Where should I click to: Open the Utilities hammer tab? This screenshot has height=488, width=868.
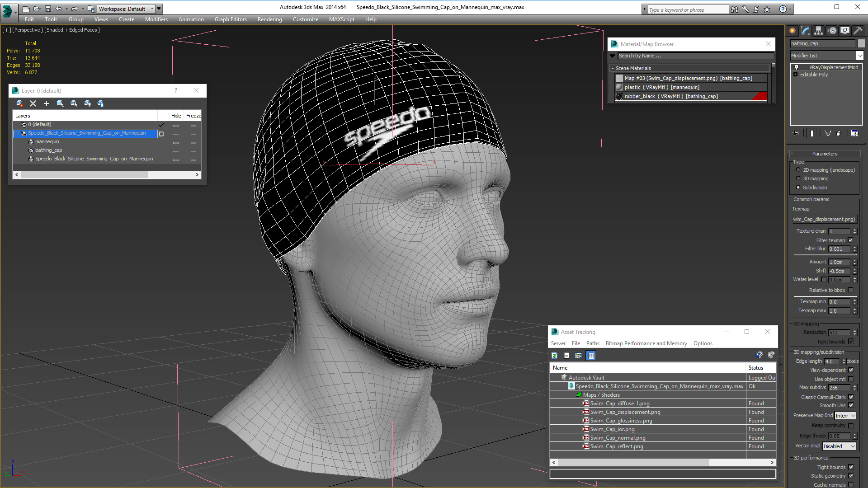[x=858, y=31]
